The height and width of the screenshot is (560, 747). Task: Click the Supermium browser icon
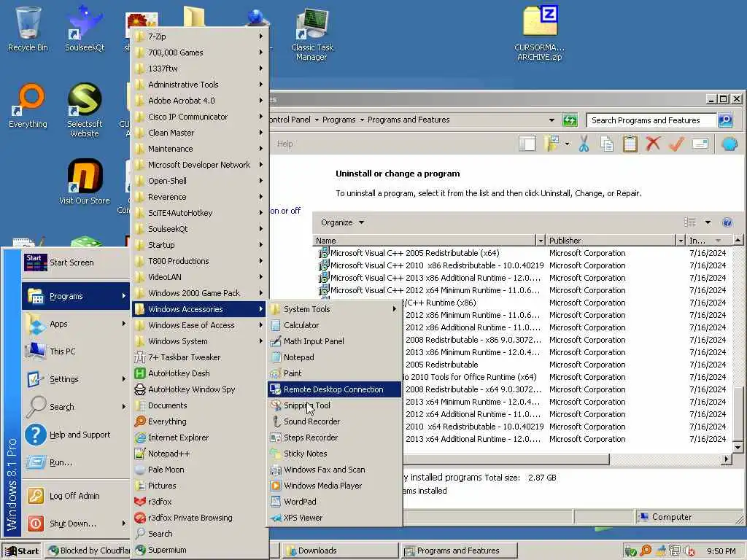click(139, 550)
